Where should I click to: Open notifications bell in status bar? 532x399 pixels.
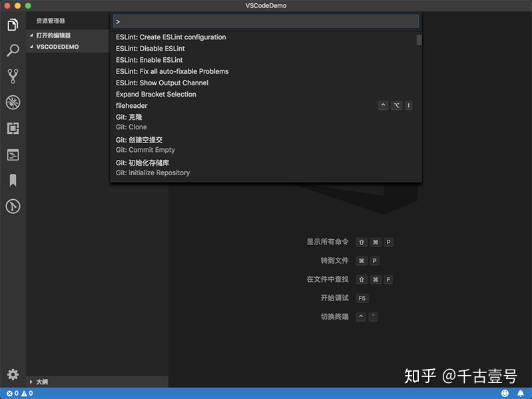521,393
